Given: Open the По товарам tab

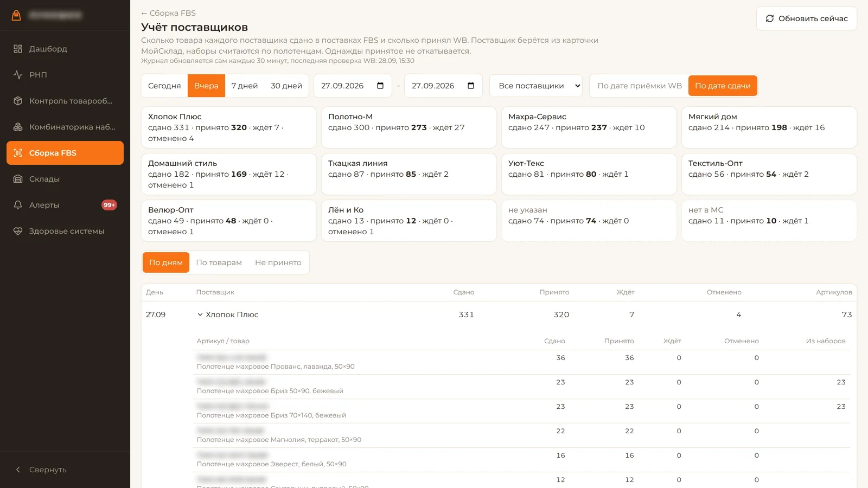Looking at the screenshot, I should (x=219, y=262).
